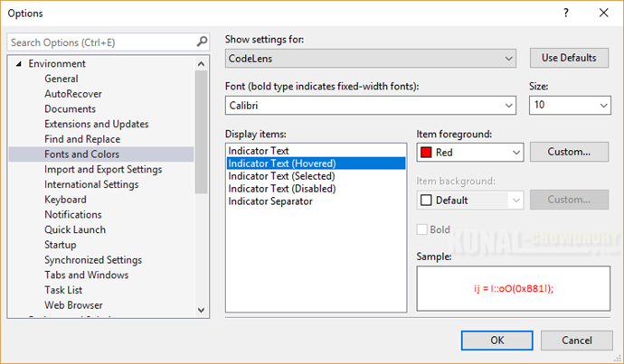Open the Show settings for dropdown

coord(511,59)
